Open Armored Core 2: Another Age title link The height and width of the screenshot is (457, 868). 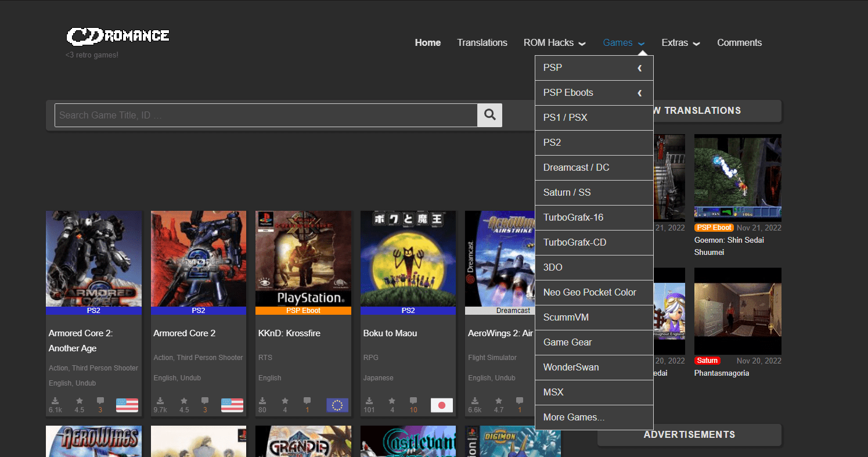tap(81, 341)
